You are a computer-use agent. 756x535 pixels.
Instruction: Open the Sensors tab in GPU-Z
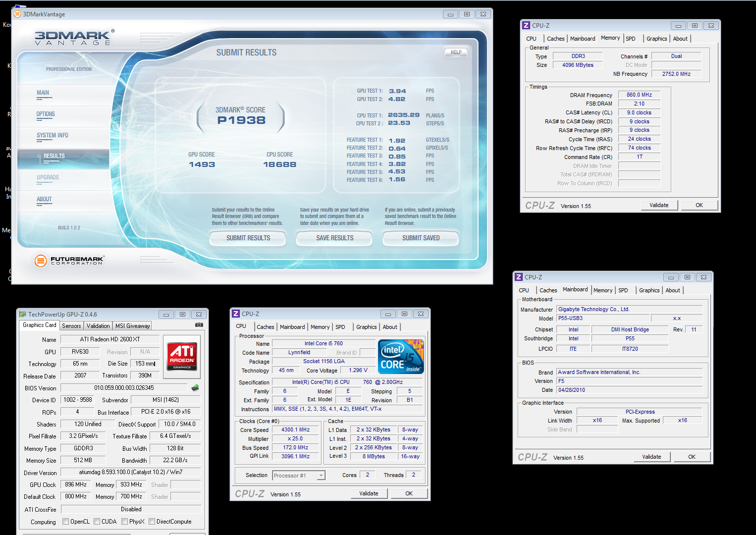(71, 326)
